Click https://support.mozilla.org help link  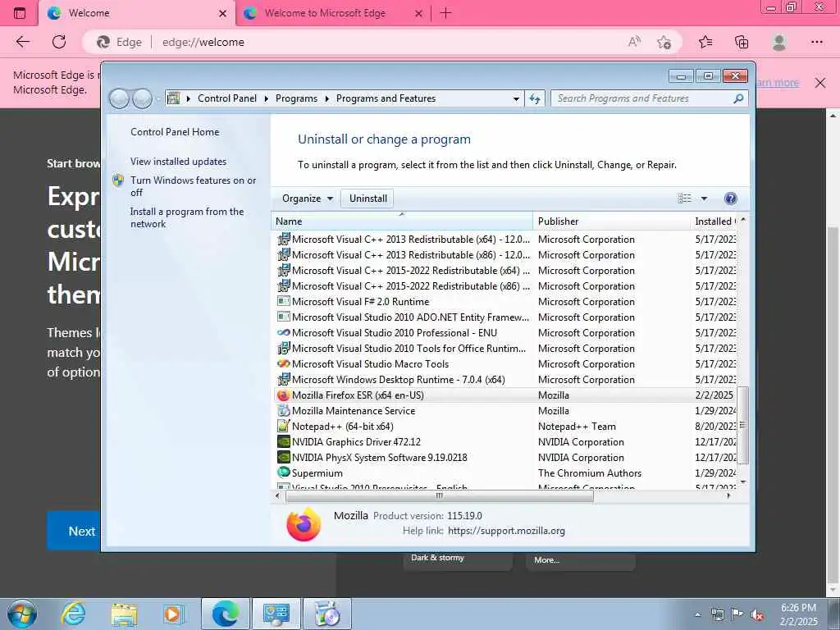click(506, 531)
